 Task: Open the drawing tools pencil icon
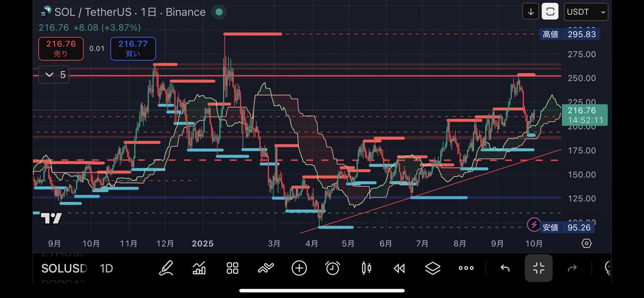coord(166,268)
